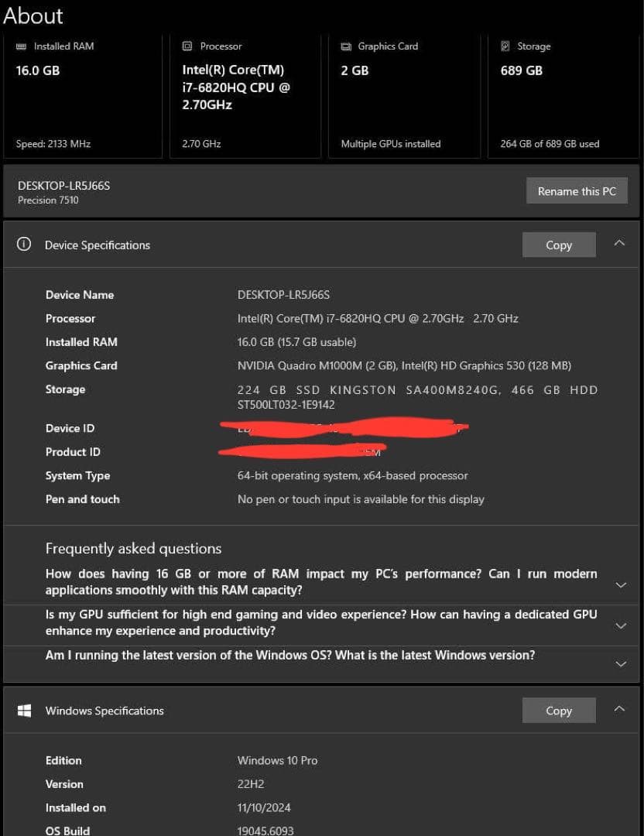Click the Windows logo beside Windows Specifications
The height and width of the screenshot is (836, 644).
pyautogui.click(x=24, y=710)
